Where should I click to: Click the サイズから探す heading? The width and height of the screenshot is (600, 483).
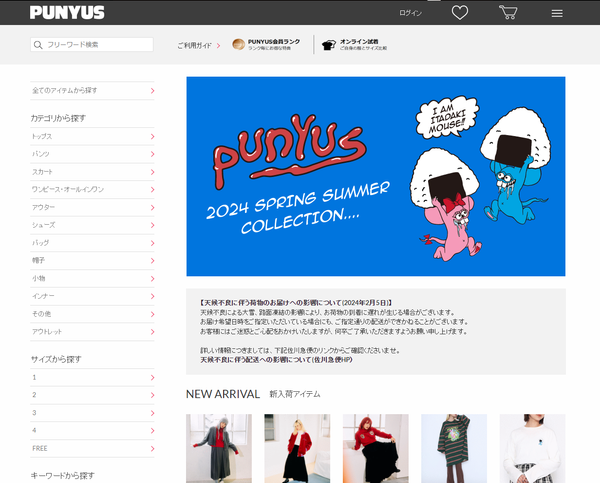point(56,359)
